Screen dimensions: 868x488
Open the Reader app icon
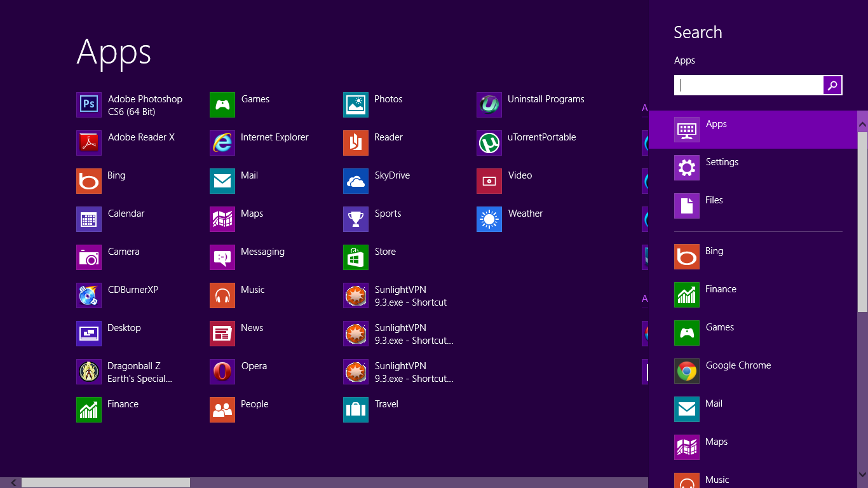tap(356, 143)
